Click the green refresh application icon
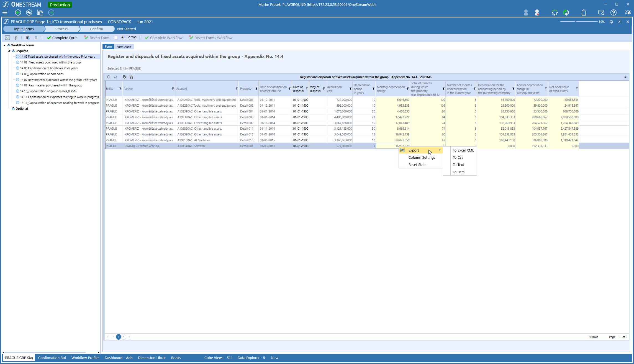634x364 pixels. point(566,12)
